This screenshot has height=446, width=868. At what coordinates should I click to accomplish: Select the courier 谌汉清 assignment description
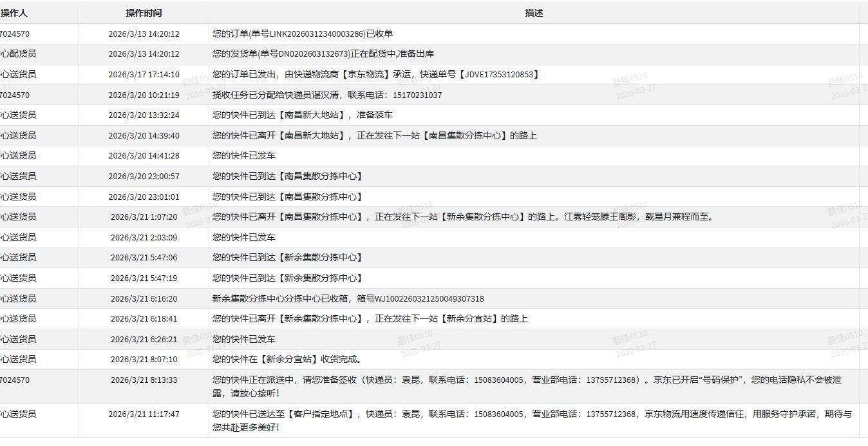[x=327, y=95]
